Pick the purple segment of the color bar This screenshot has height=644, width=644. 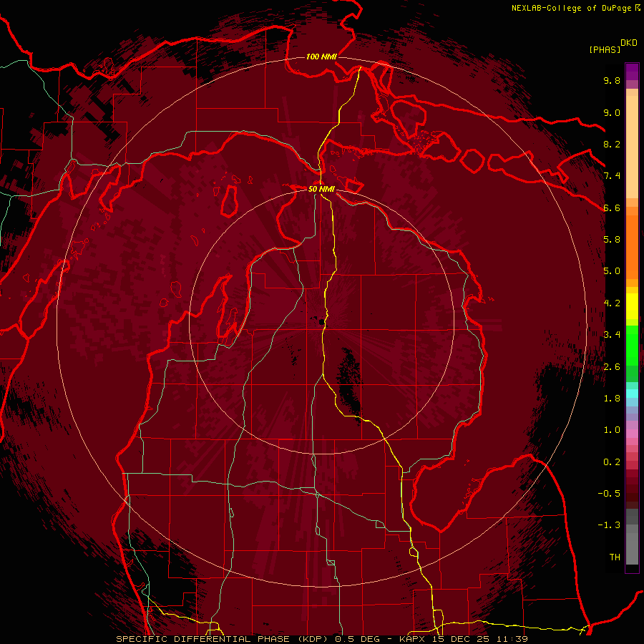click(632, 72)
